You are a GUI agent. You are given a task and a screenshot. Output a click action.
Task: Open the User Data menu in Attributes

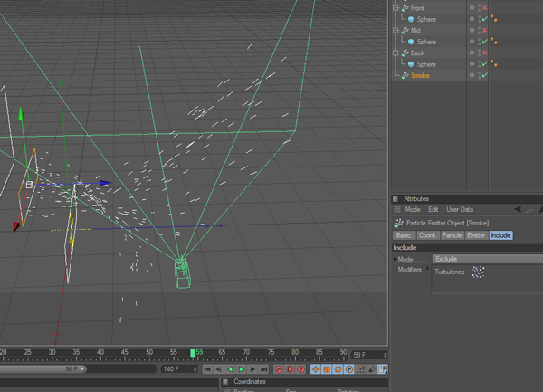click(462, 209)
